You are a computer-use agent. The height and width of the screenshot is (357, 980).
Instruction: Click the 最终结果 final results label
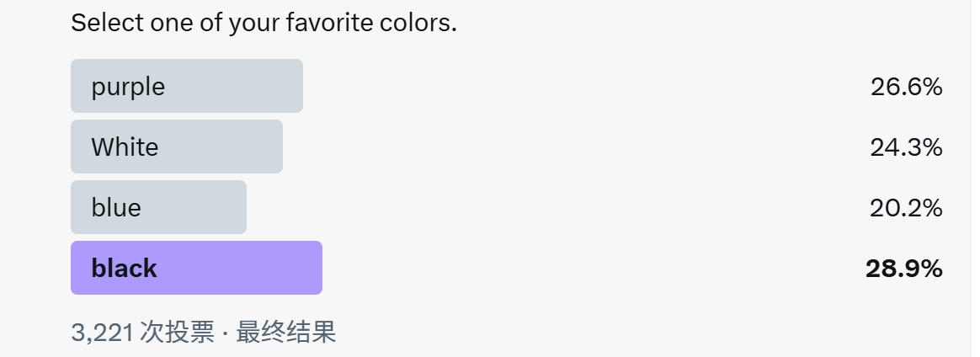tap(286, 333)
